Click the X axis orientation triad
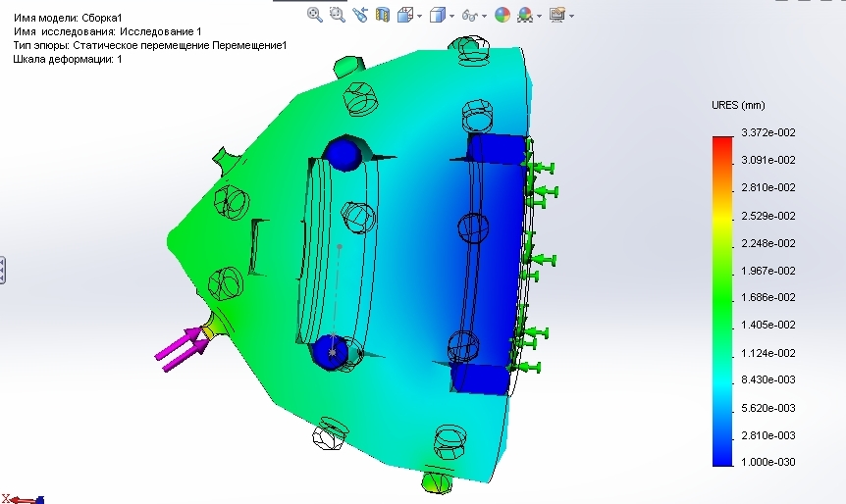 tap(23, 499)
